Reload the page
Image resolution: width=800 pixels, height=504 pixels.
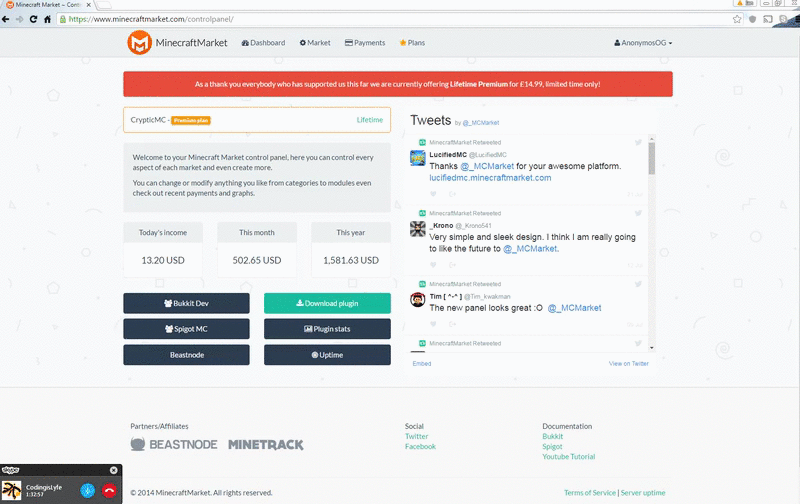click(x=33, y=19)
